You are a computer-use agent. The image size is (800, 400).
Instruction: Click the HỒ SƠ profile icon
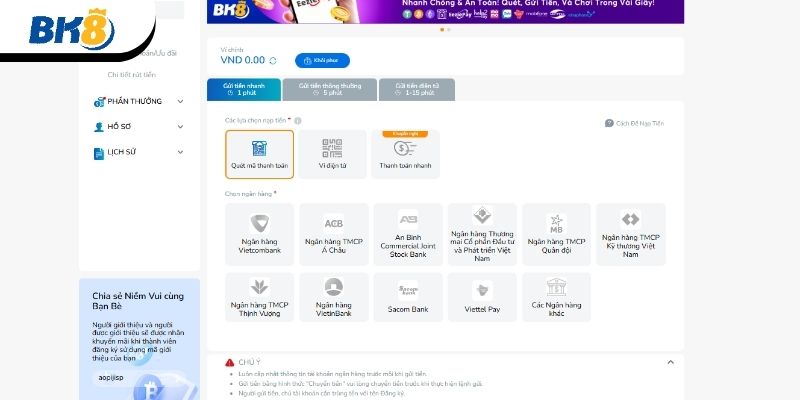pos(99,127)
